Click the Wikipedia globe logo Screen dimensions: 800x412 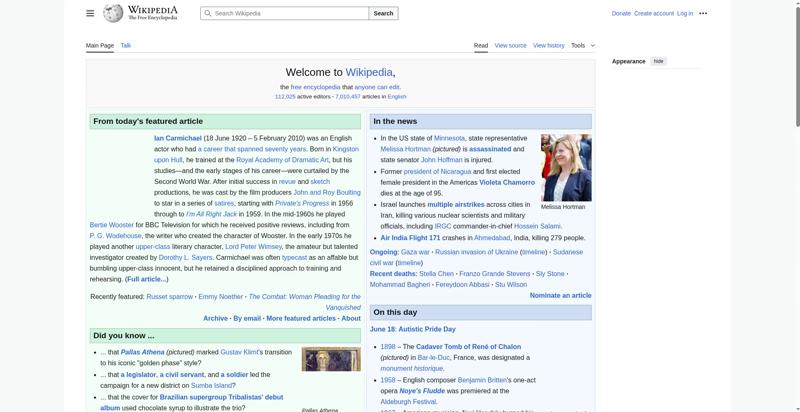pos(113,13)
